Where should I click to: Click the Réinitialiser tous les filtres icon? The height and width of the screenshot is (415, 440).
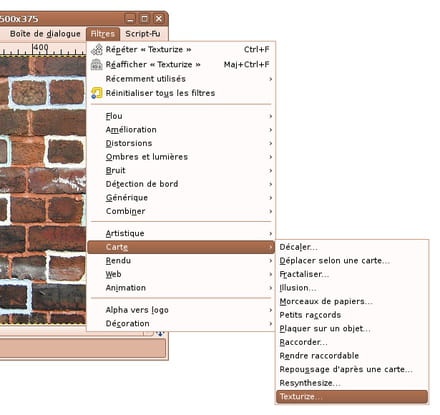tap(97, 93)
